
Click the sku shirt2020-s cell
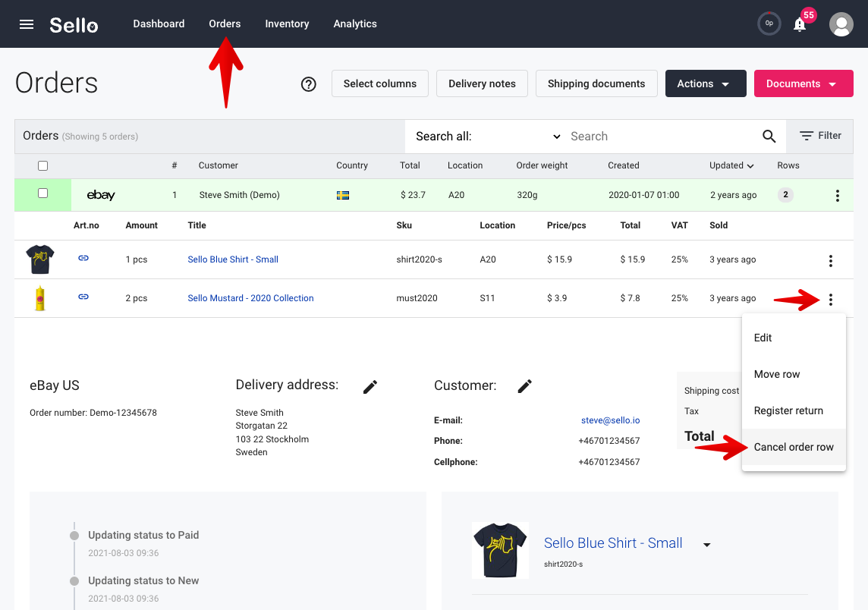tap(419, 259)
